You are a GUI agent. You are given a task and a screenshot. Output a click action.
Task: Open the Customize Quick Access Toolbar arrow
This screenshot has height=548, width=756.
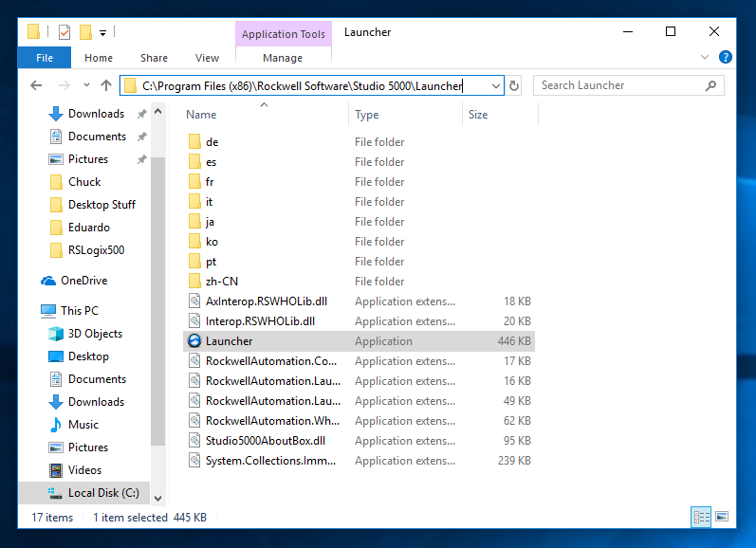(102, 33)
